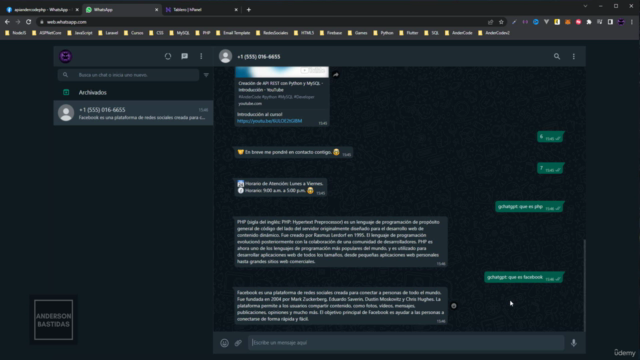Open your WhatsApp profile avatar
The width and height of the screenshot is (640, 360).
65,56
